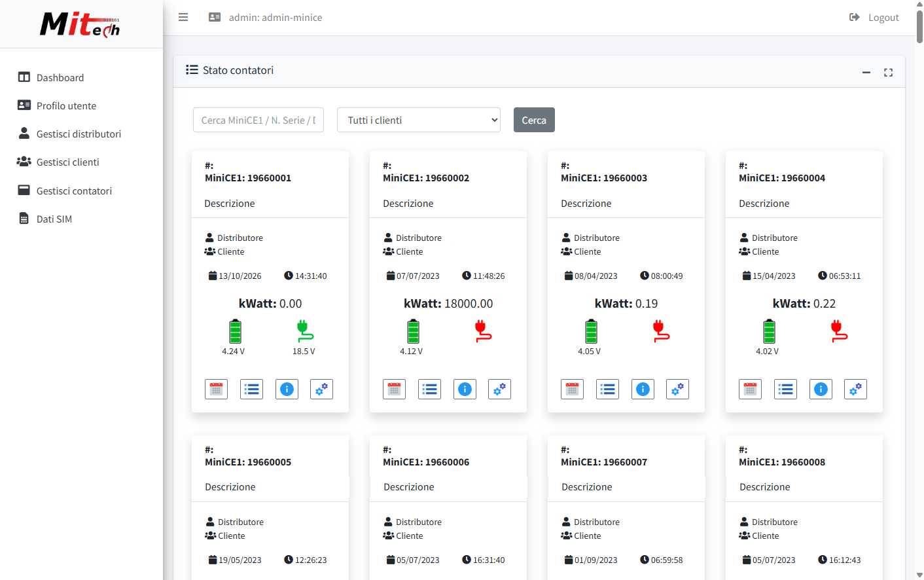The height and width of the screenshot is (580, 924).
Task: Maximize the Stato contatori panel
Action: [888, 72]
